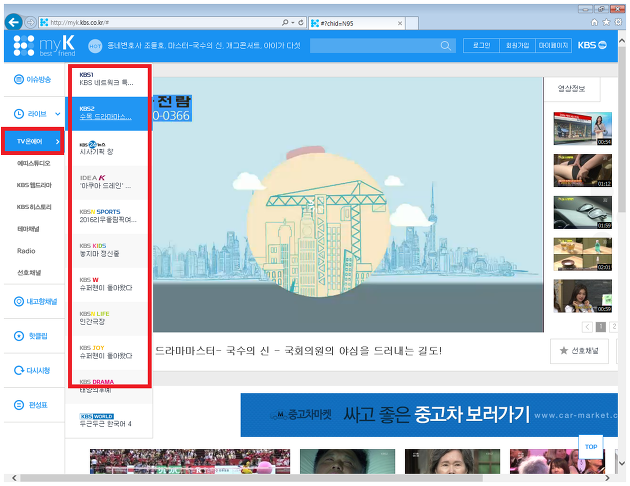630x486 pixels.
Task: Select the KBS1 channel in the list
Action: (109, 79)
